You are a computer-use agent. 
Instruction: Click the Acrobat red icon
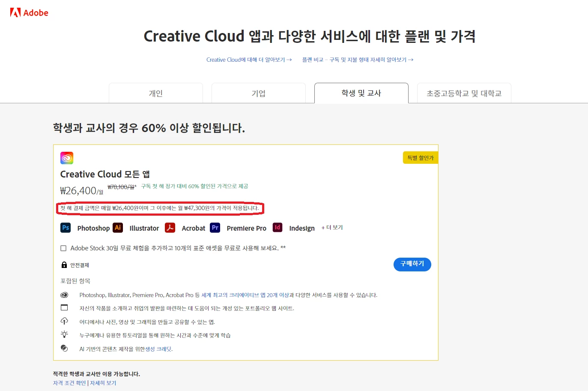point(170,228)
